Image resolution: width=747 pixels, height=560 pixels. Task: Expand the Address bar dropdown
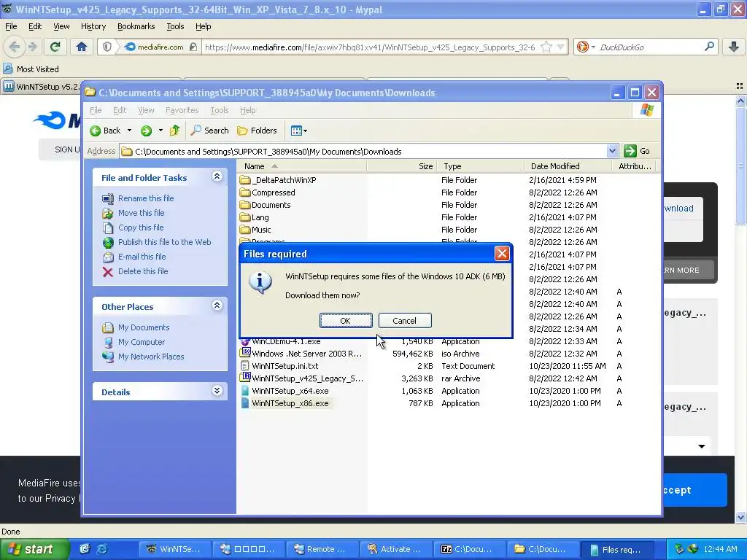(x=612, y=151)
